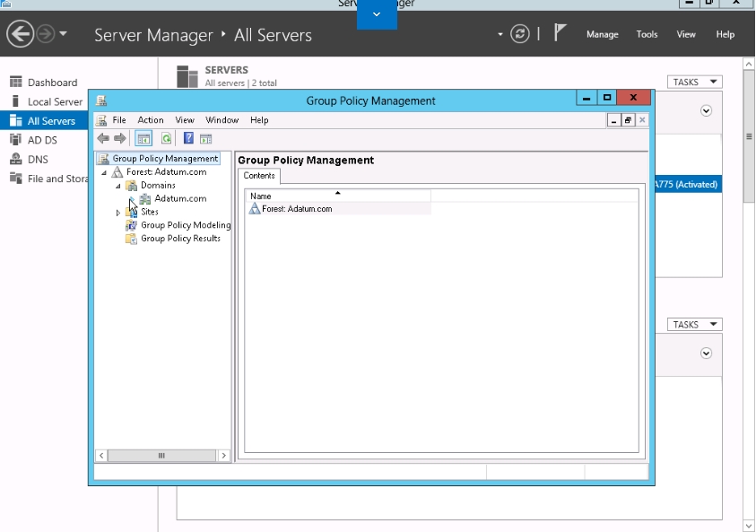This screenshot has width=756, height=532.
Task: Toggle Show/Hide Console Tree toolbar icon
Action: (143, 139)
